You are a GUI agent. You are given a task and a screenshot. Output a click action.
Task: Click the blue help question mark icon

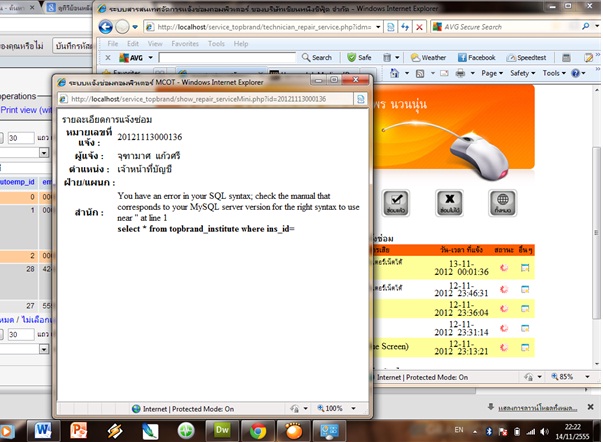pyautogui.click(x=575, y=73)
